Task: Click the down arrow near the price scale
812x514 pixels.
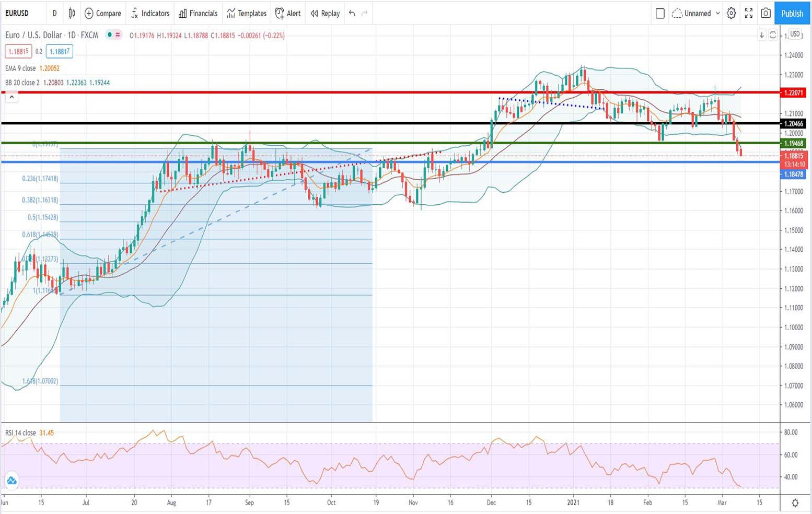Action: click(x=762, y=35)
